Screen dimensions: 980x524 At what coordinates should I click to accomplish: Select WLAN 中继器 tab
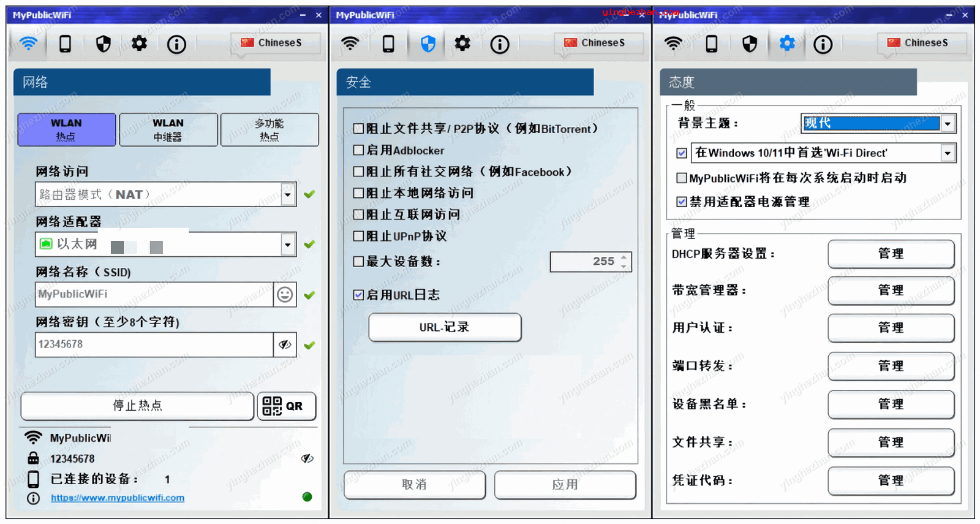tap(168, 130)
